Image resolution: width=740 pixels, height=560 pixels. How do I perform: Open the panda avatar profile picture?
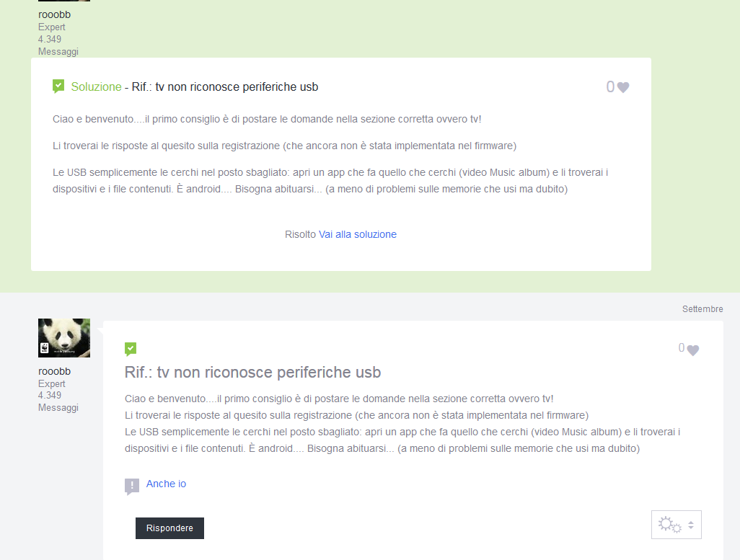64,338
